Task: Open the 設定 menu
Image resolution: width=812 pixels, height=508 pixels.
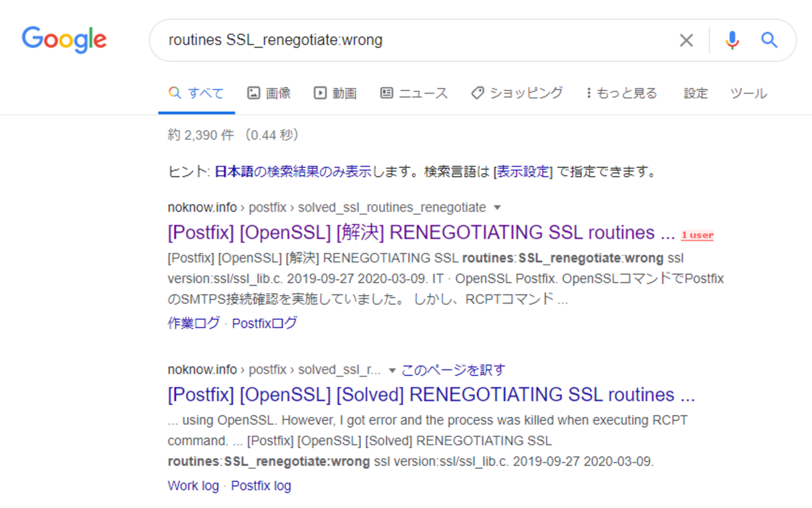Action: pyautogui.click(x=696, y=93)
